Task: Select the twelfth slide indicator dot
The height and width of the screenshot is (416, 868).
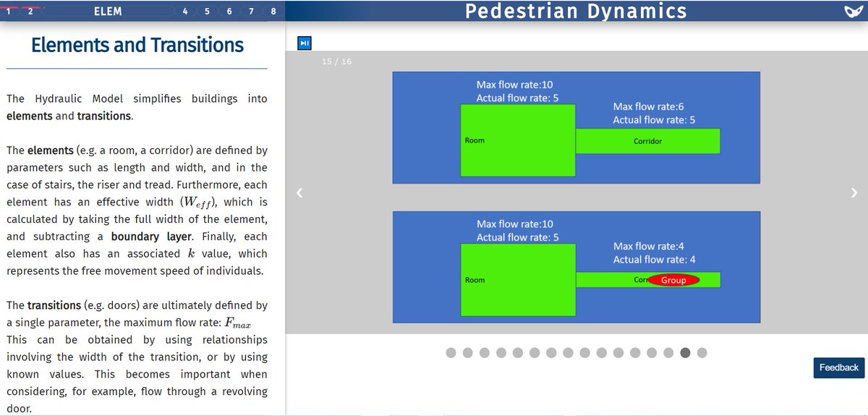Action: (635, 353)
